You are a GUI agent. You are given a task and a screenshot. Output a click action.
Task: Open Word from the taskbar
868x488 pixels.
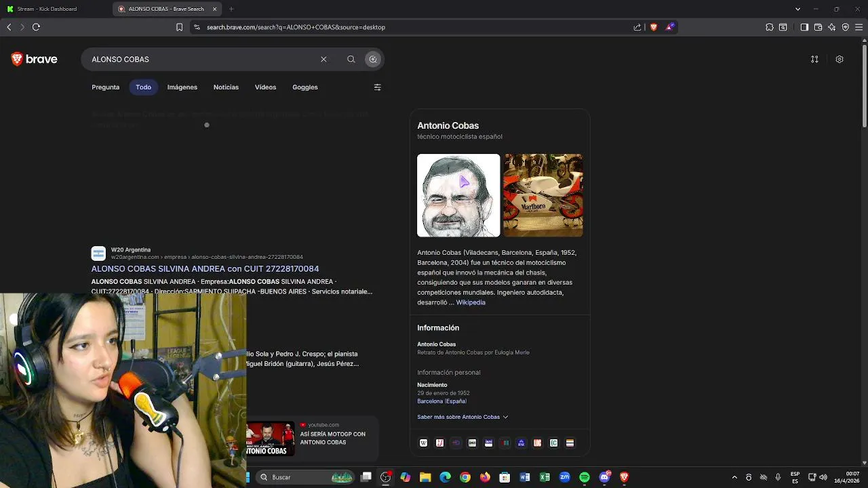pos(525,477)
